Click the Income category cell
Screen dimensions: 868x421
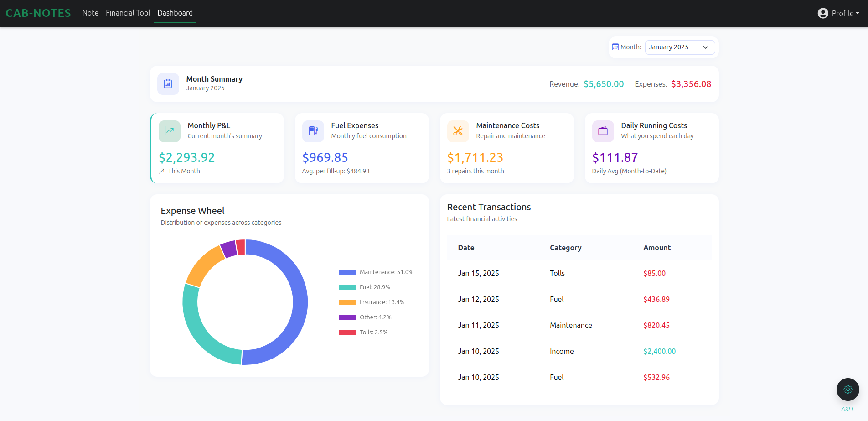562,351
